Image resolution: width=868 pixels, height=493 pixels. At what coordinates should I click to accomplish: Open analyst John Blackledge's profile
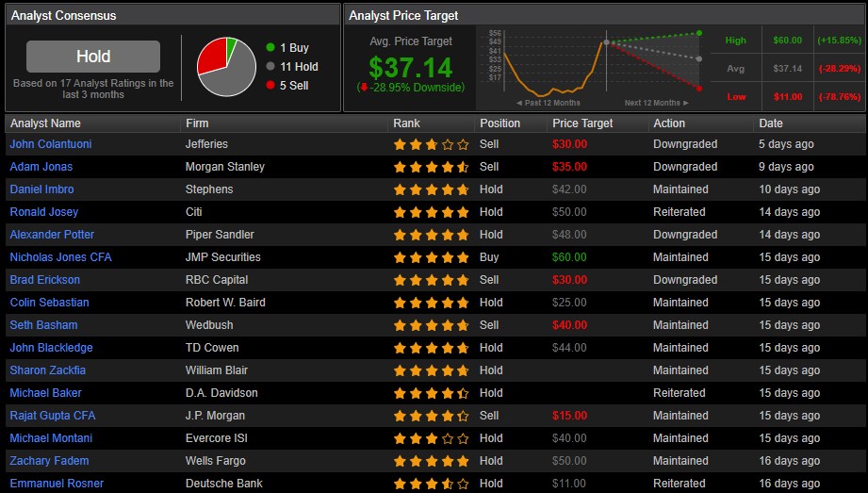pos(51,348)
